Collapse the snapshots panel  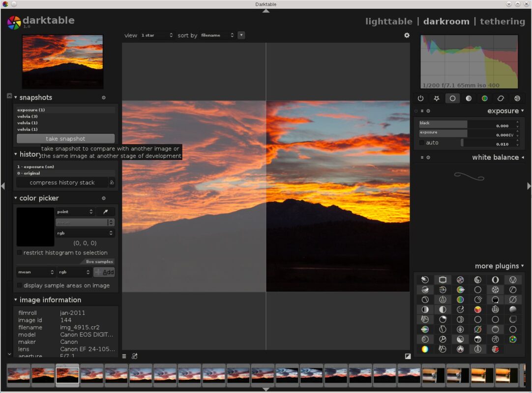pyautogui.click(x=16, y=97)
